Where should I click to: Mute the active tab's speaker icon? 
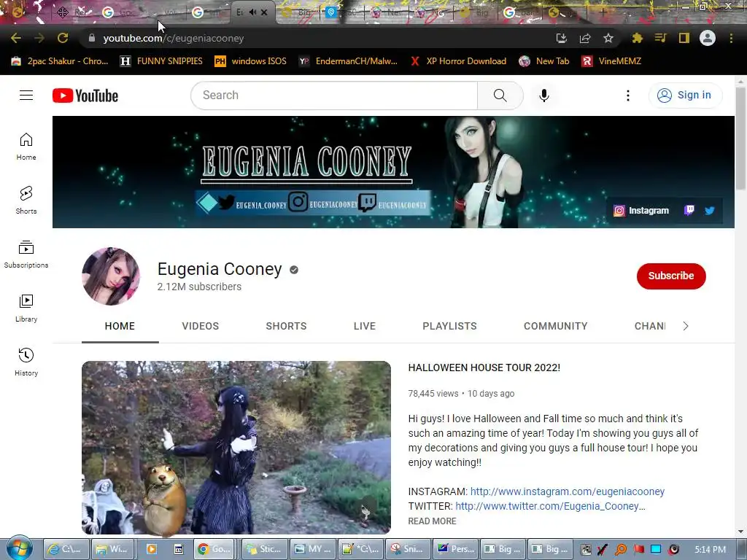point(252,12)
